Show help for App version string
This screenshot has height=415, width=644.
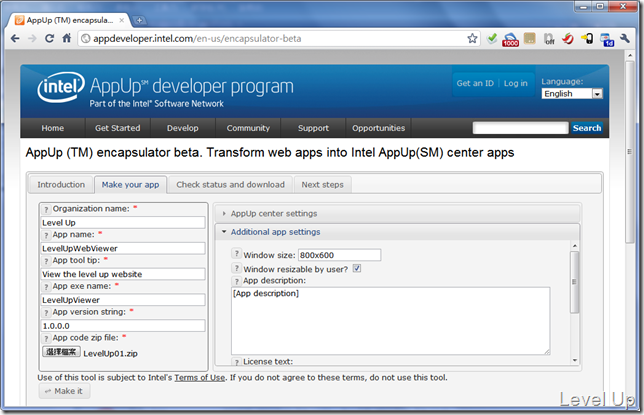pyautogui.click(x=46, y=313)
